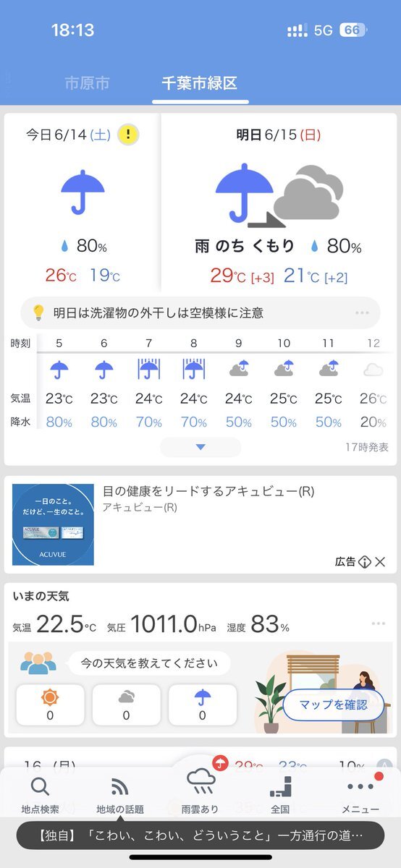Screen dimensions: 401x868
Task: Open the ACUVUE ad thumbnail image
Action: (53, 524)
